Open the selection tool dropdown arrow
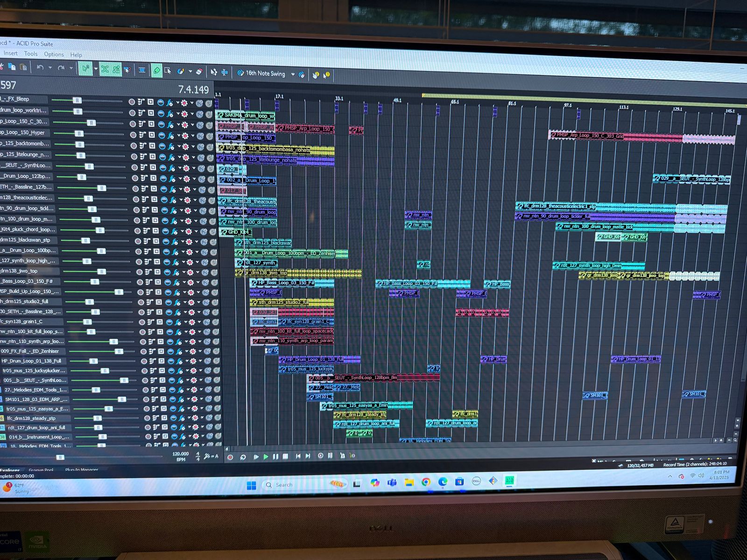The height and width of the screenshot is (560, 747). coord(95,70)
